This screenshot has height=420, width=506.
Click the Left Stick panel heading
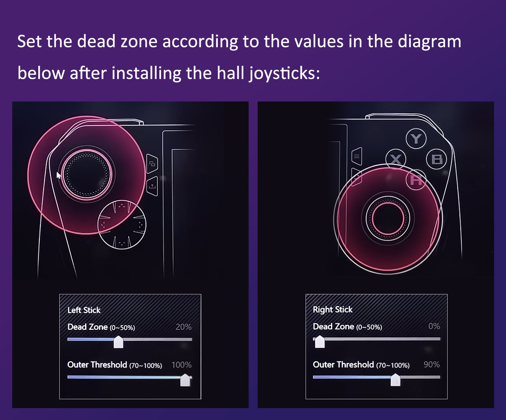(84, 310)
